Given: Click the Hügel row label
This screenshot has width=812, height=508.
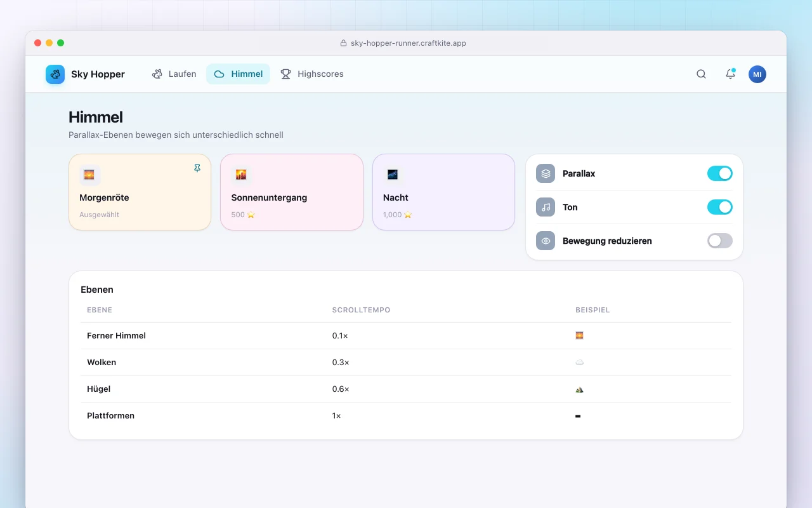Looking at the screenshot, I should (99, 389).
